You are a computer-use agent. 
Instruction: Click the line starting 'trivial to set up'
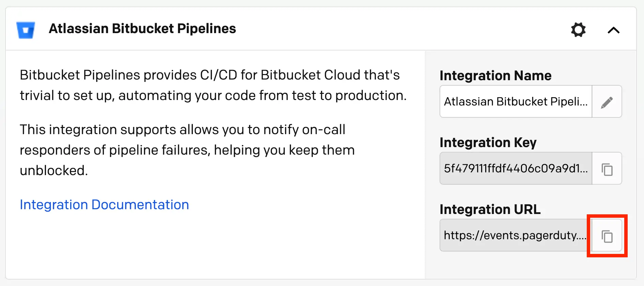click(x=213, y=96)
